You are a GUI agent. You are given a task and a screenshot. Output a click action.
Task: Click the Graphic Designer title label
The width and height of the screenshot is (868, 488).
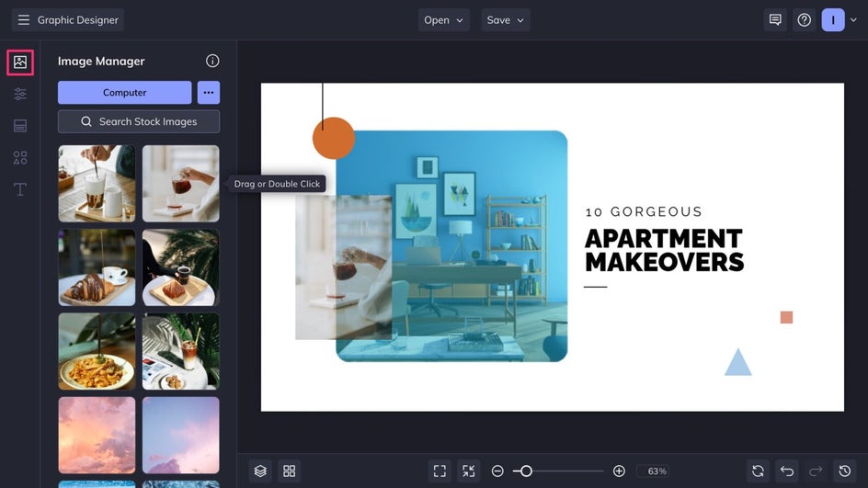(78, 20)
